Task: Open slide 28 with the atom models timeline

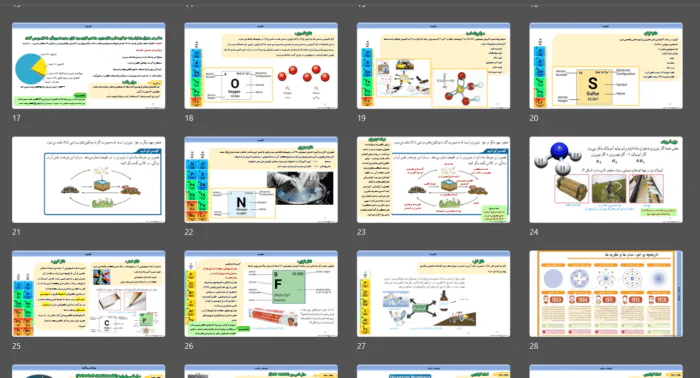Action: point(606,294)
